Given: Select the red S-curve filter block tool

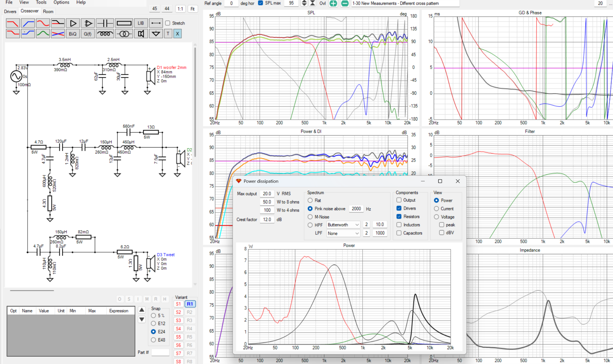Looking at the screenshot, I should coord(43,23).
